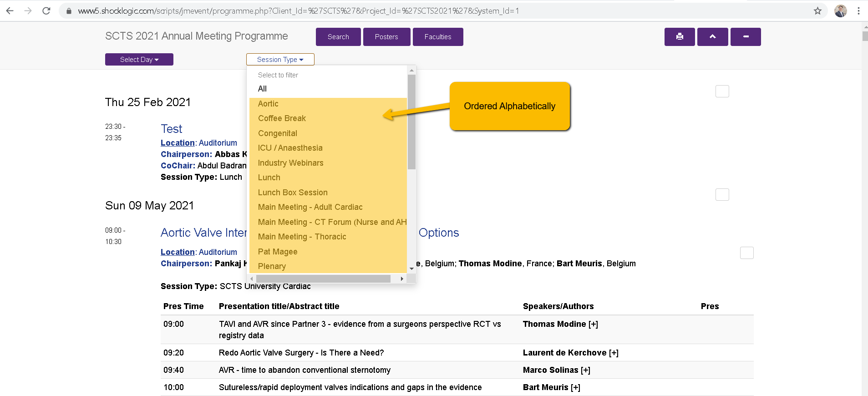
Task: Reload the page in the browser
Action: [46, 11]
